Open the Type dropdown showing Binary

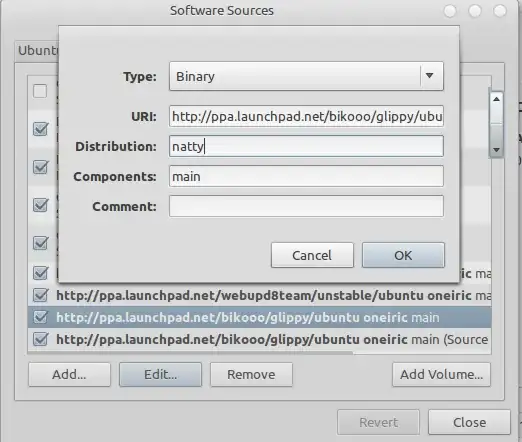coord(306,76)
